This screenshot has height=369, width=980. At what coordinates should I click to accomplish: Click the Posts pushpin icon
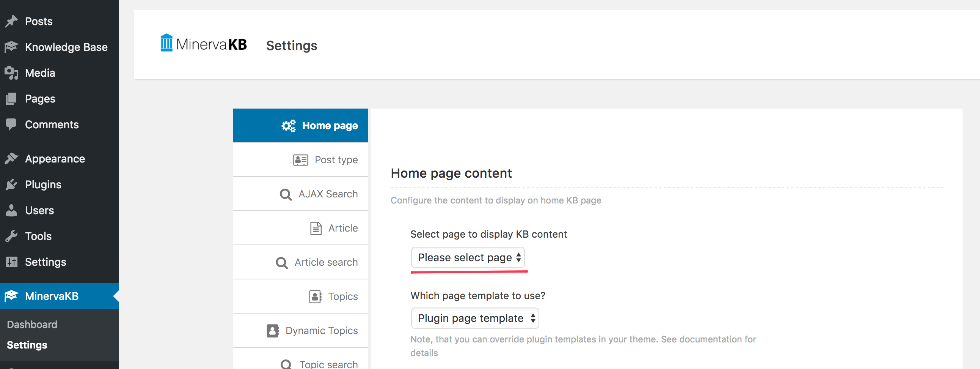[x=11, y=21]
